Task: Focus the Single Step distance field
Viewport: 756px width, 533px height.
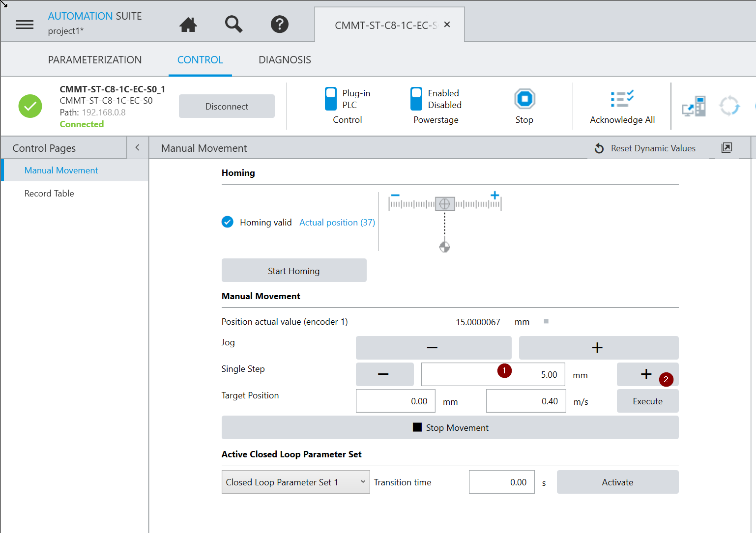Action: coord(493,374)
